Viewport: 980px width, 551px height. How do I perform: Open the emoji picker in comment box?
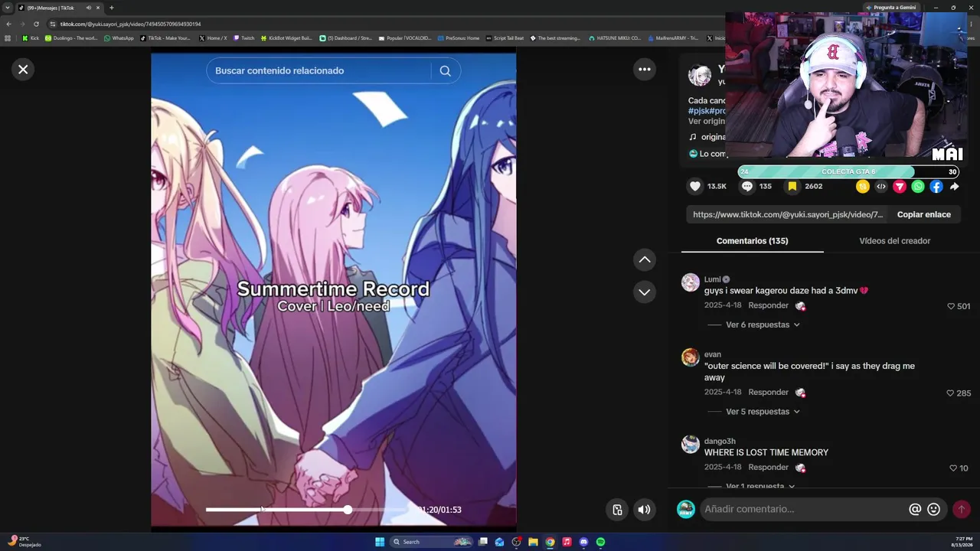tap(933, 510)
